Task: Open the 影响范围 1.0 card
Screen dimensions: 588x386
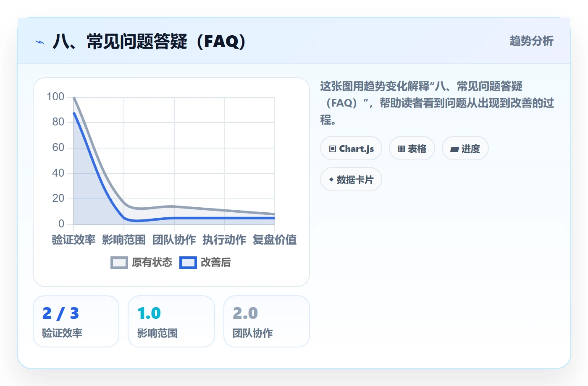Action: click(171, 321)
